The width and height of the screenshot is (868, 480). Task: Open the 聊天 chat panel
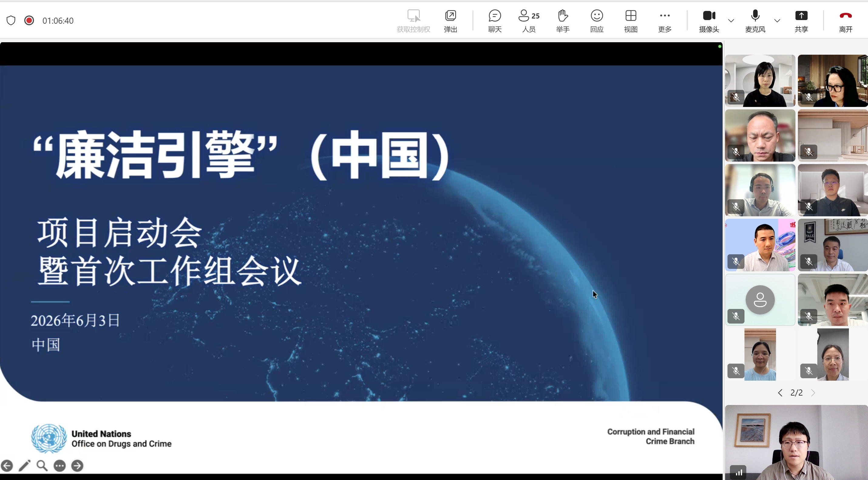[495, 21]
